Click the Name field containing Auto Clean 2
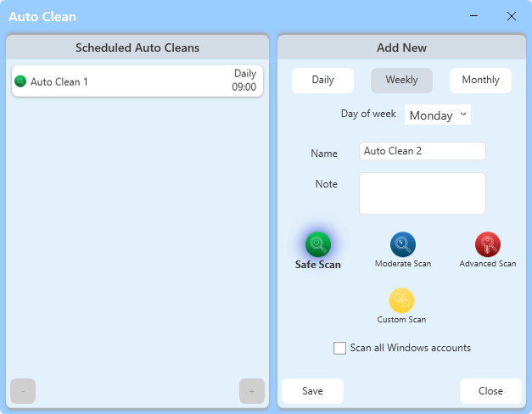532x414 pixels. (422, 151)
